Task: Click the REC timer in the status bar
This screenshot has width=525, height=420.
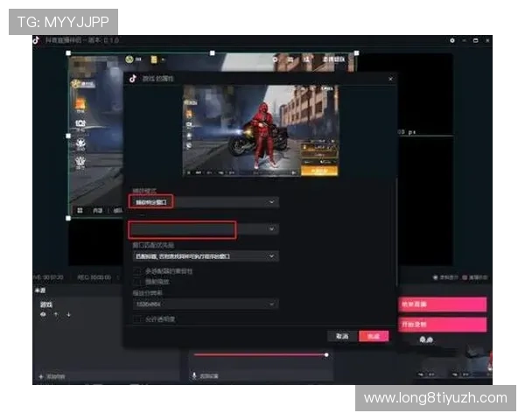Action: click(x=94, y=277)
